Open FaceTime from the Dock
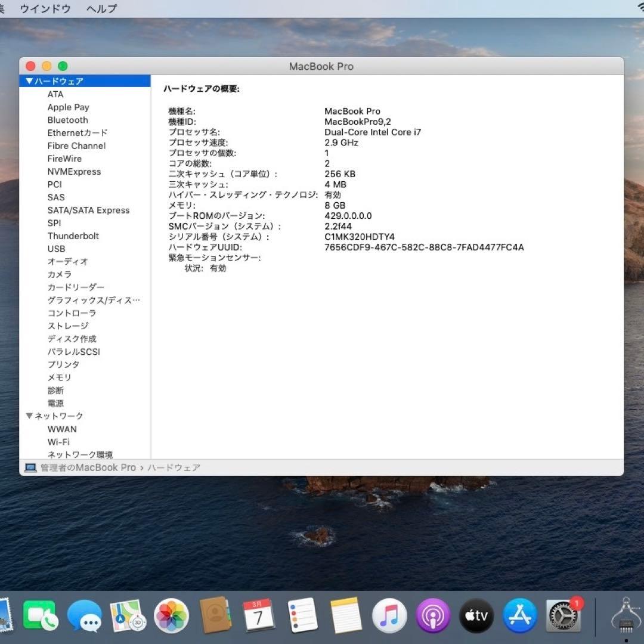 (x=41, y=617)
